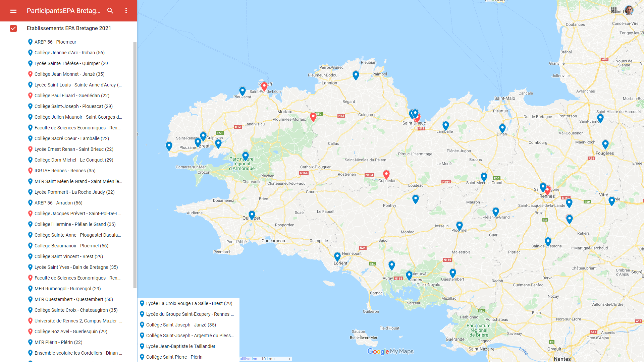The image size is (644, 362).
Task: Uncheck the Etablissements EPA Bretagne 2021 layer
Action: point(13,28)
